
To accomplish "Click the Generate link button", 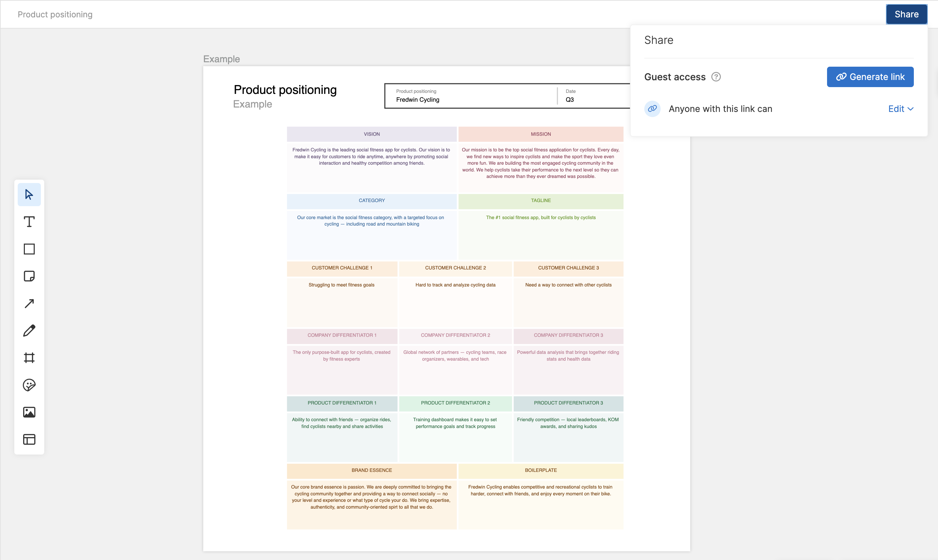I will [x=870, y=77].
